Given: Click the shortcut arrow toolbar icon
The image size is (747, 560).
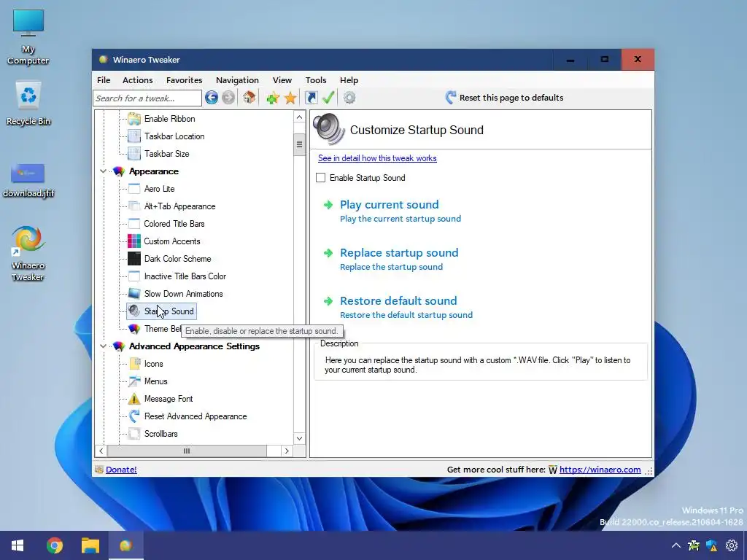Looking at the screenshot, I should [311, 98].
